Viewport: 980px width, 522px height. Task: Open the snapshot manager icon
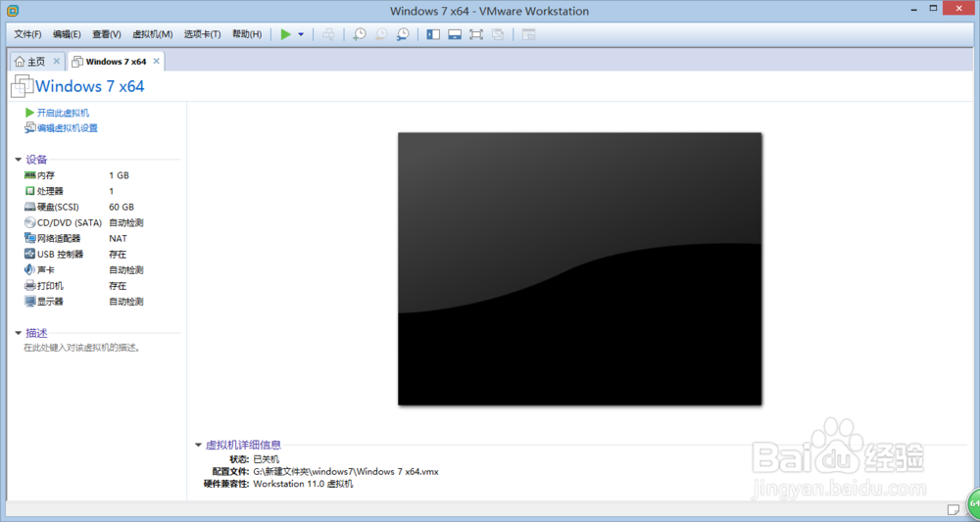[403, 34]
